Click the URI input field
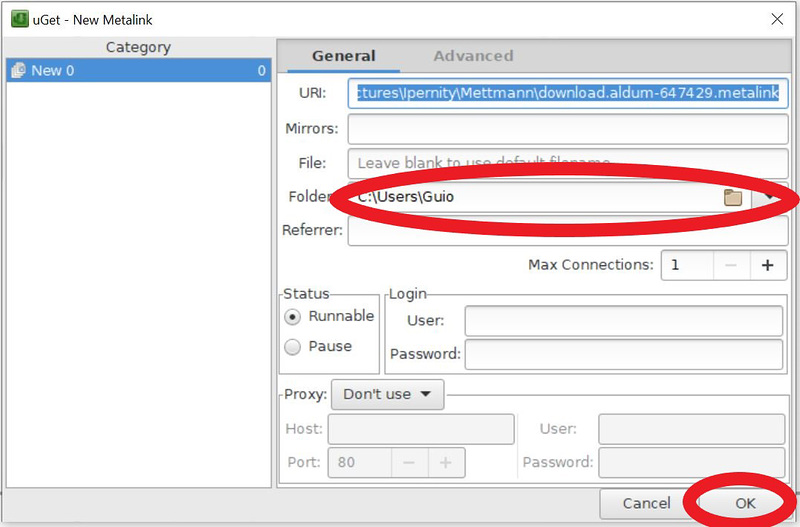This screenshot has height=527, width=800. coord(568,93)
